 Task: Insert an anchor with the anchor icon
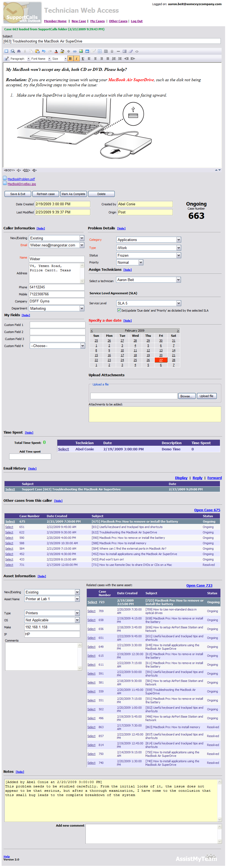coord(68,51)
